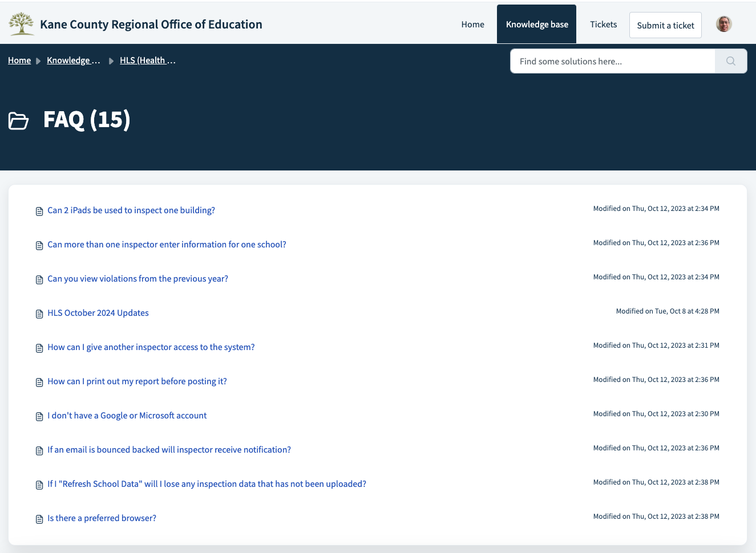Click the Home breadcrumb link
The image size is (756, 553).
[19, 60]
